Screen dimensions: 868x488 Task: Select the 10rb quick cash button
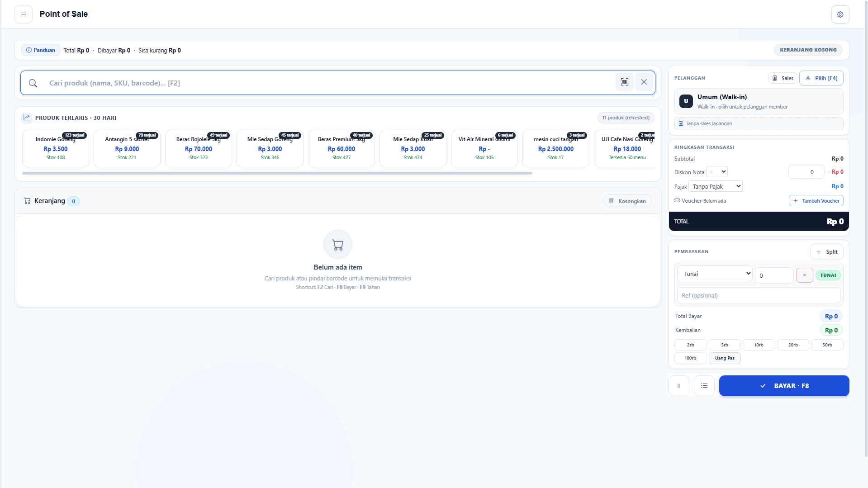click(x=759, y=345)
